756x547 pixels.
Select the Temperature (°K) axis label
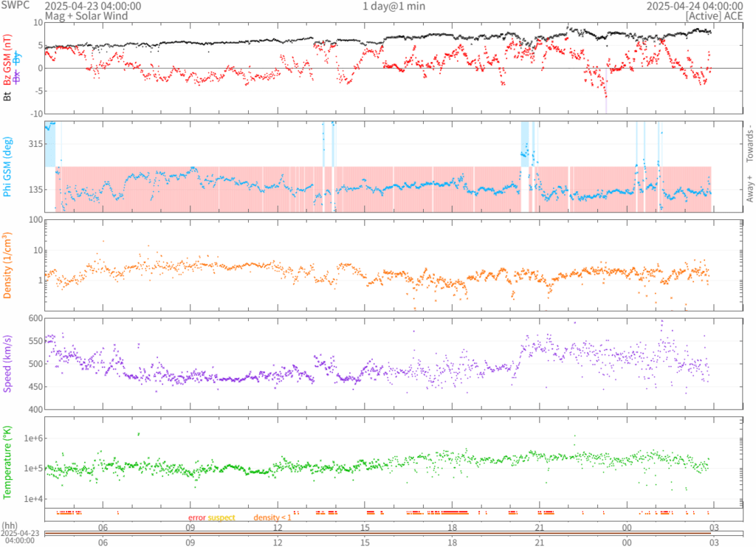pyautogui.click(x=7, y=461)
